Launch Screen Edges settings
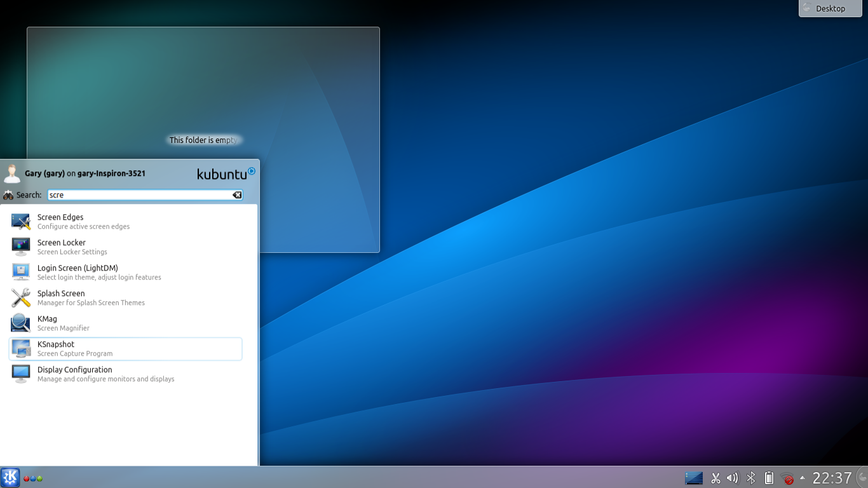 coord(125,222)
